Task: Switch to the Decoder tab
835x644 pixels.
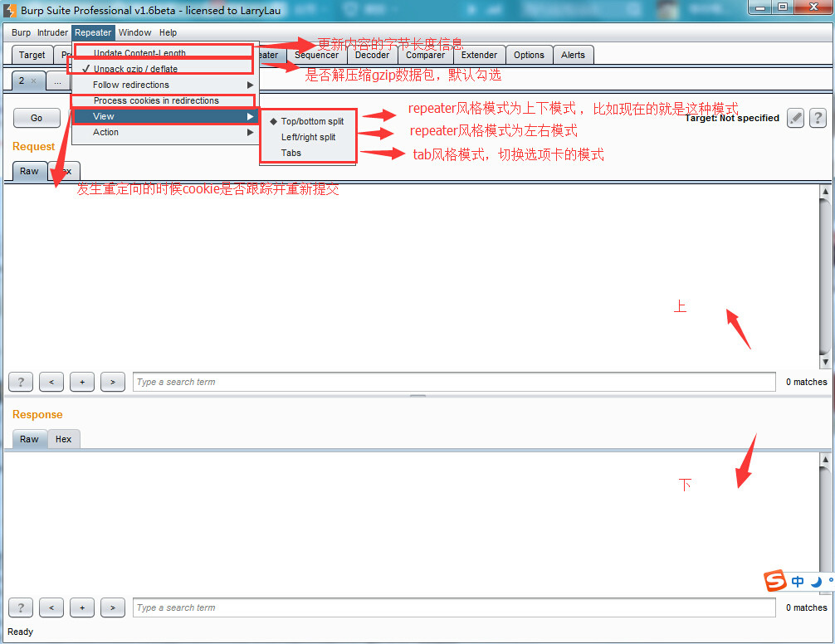Action: coord(372,55)
